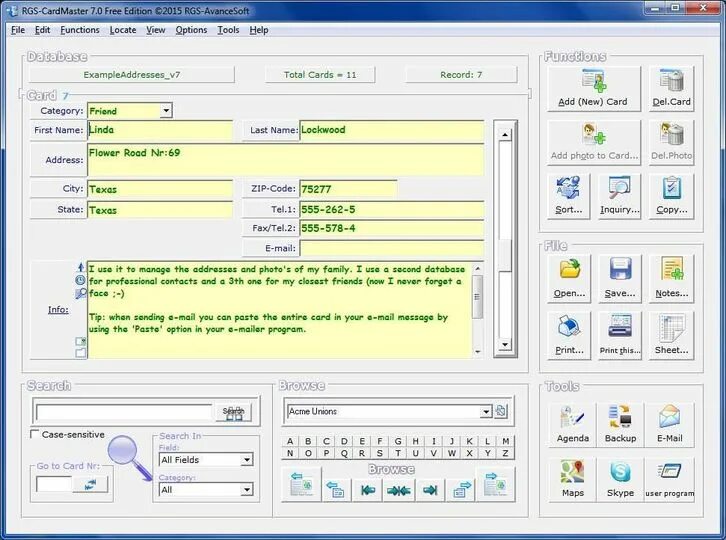The width and height of the screenshot is (726, 540).
Task: Open a database with Open...
Action: [x=569, y=279]
